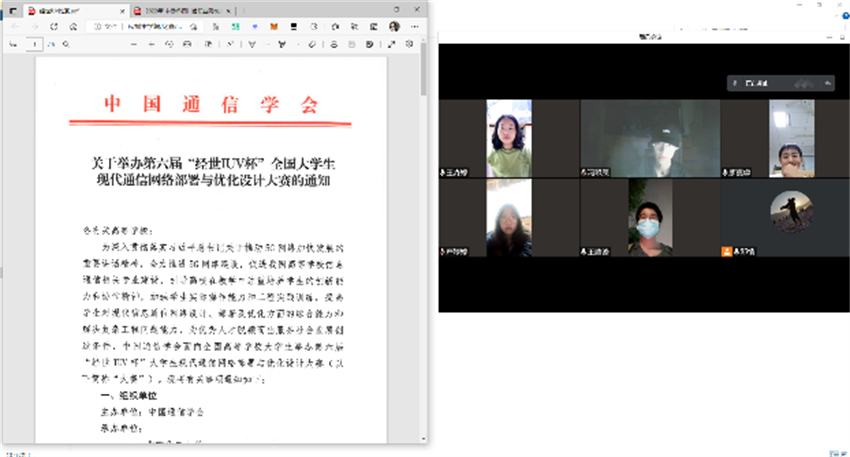Click the PDF vertical scrollbar thumb

pyautogui.click(x=423, y=69)
